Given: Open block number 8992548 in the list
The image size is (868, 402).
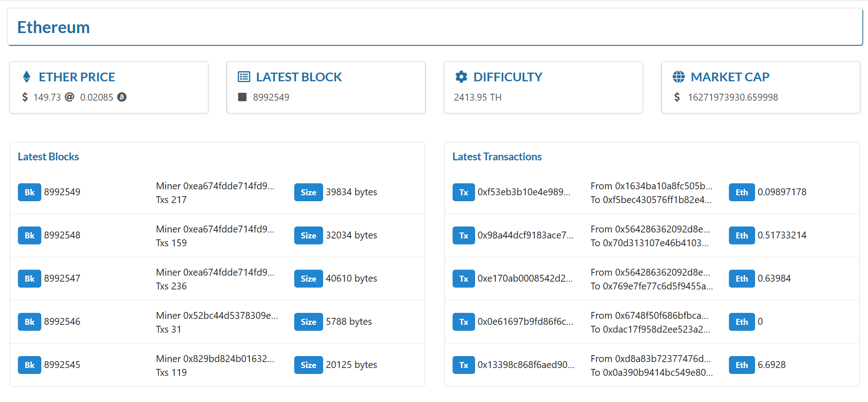Looking at the screenshot, I should [x=62, y=235].
